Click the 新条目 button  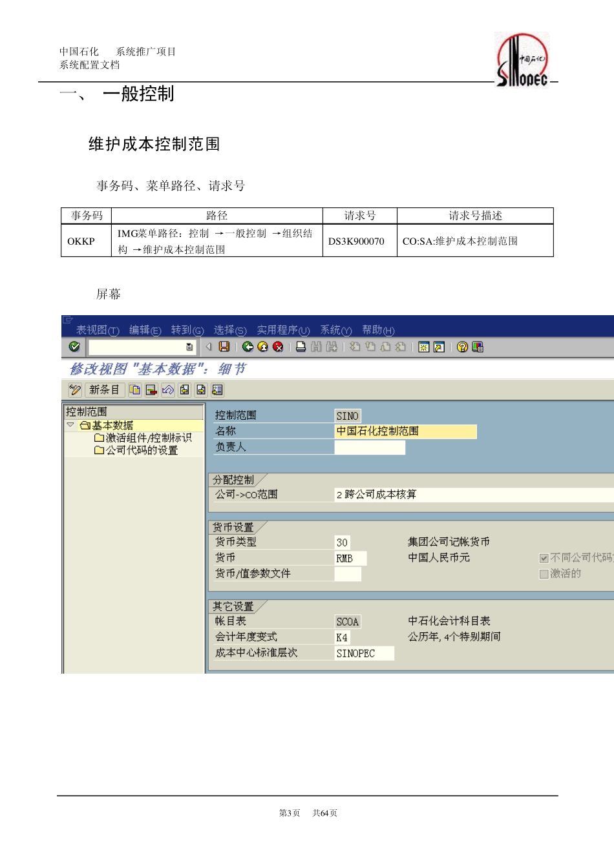point(104,389)
